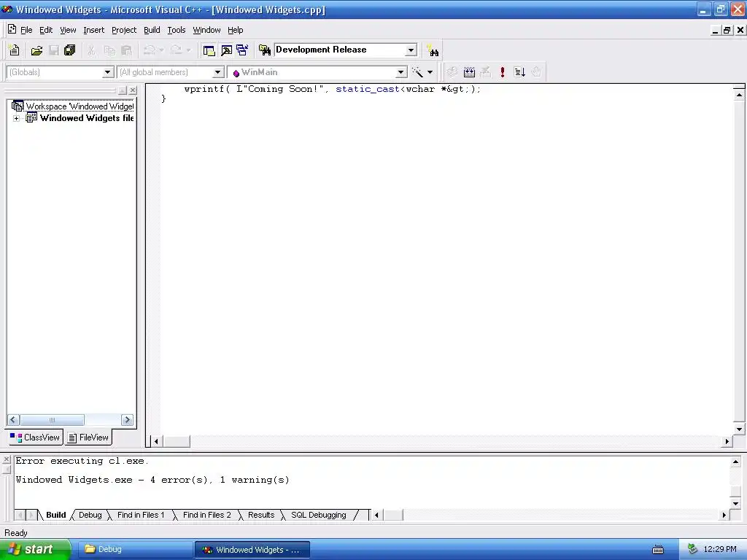Click the workspace pane horizontal scrollbar thumb
The image size is (747, 560).
pos(52,419)
